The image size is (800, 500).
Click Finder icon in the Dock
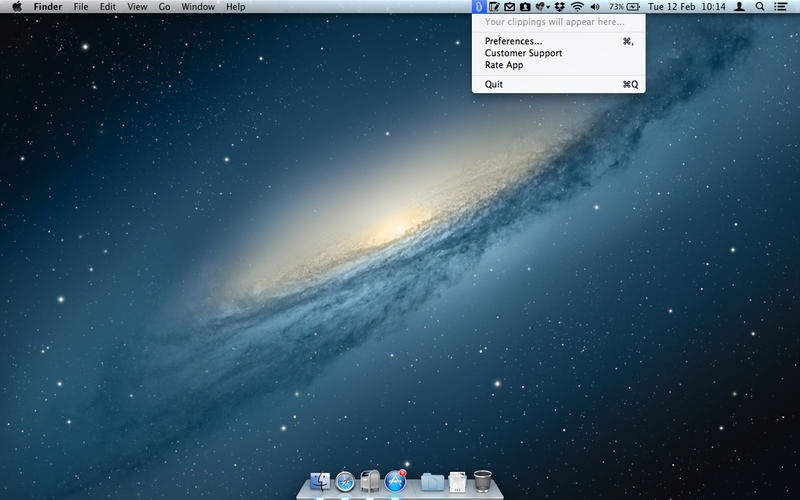321,481
